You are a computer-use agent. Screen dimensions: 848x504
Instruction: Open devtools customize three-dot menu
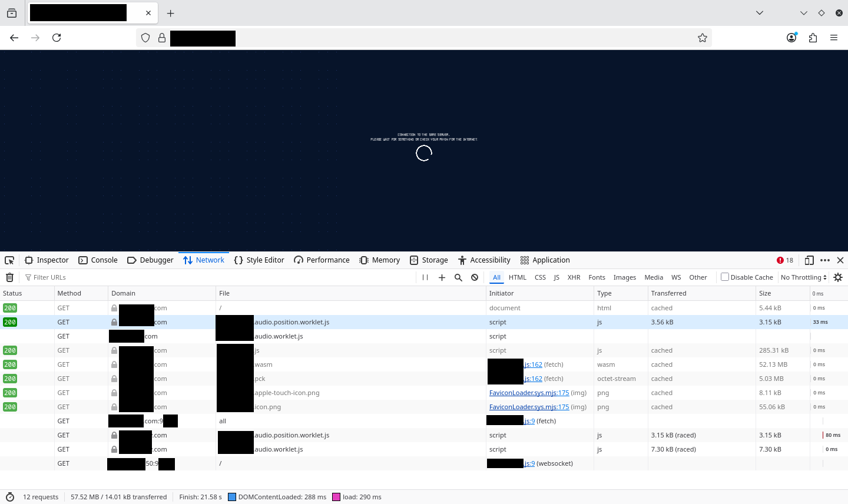click(825, 260)
